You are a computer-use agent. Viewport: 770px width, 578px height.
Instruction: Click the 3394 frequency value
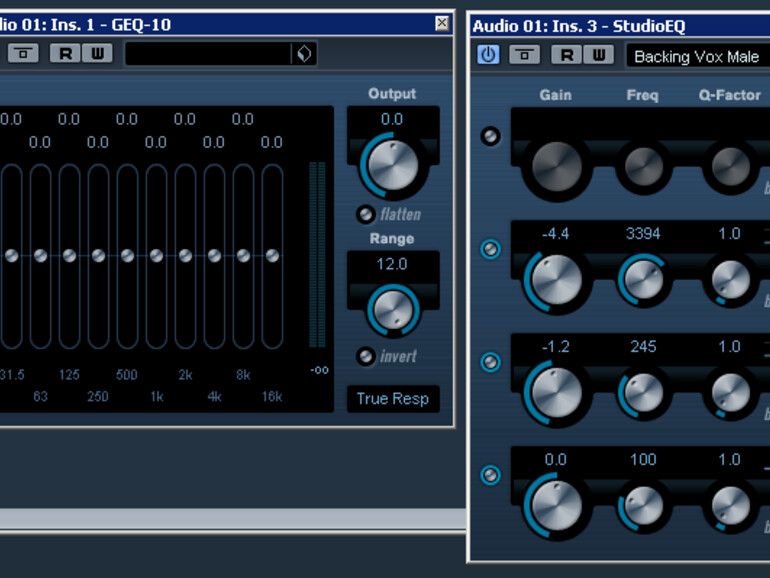(643, 234)
